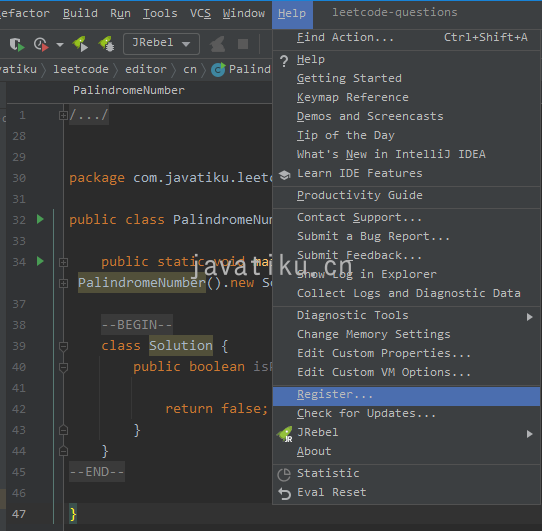Click editor breadcrumb segment

coord(146,69)
